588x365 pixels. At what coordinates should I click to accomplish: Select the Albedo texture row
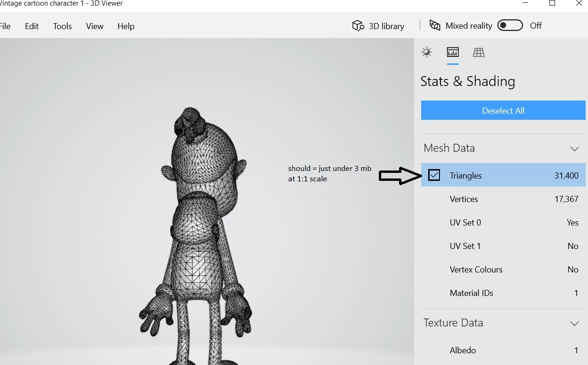[x=503, y=350]
